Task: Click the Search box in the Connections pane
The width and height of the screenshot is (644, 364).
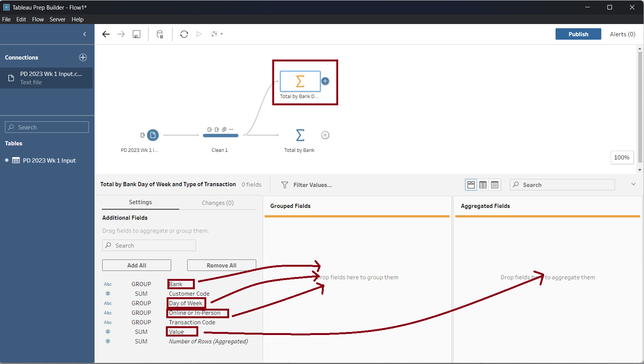Action: click(47, 127)
